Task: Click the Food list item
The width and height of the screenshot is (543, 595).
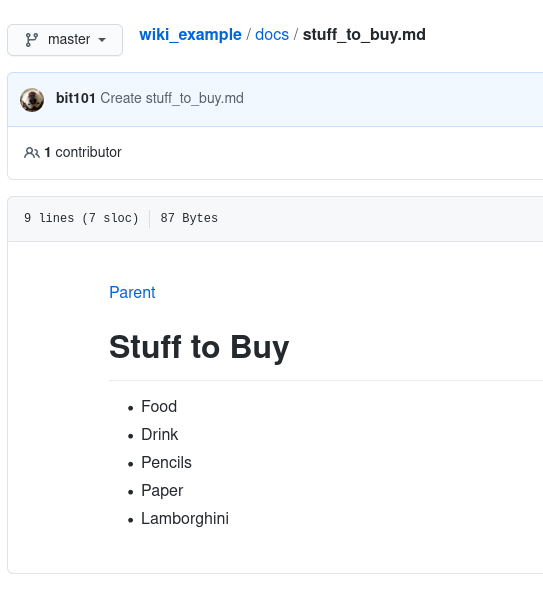Action: click(159, 406)
